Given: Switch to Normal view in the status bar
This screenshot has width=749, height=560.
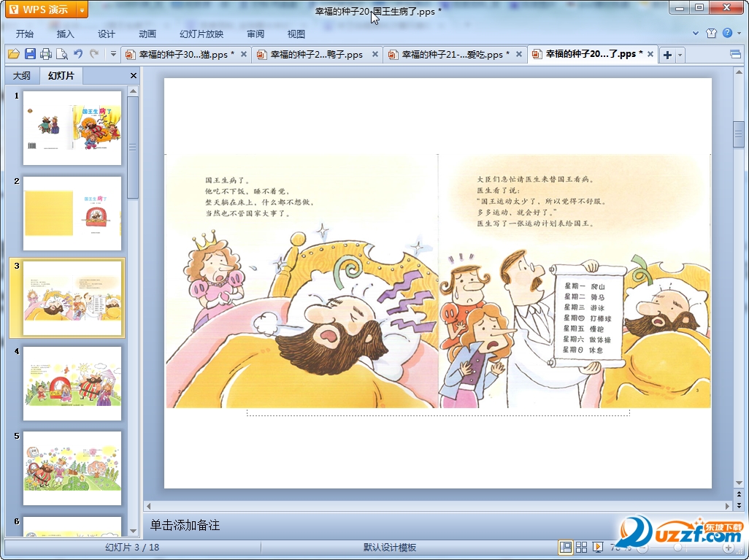Looking at the screenshot, I should click(566, 547).
